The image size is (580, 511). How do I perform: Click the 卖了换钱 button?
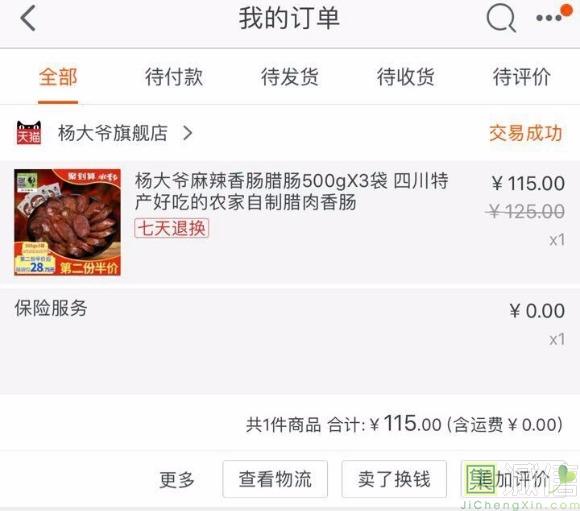[394, 479]
